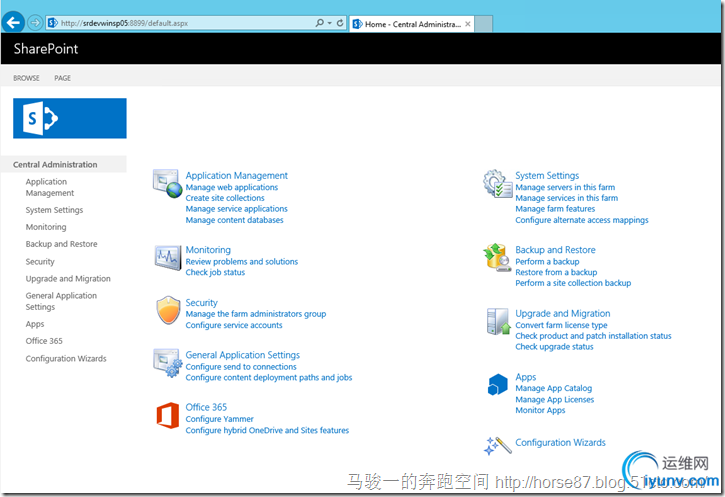The height and width of the screenshot is (497, 725).
Task: Click Configure send to connections link
Action: 241,367
